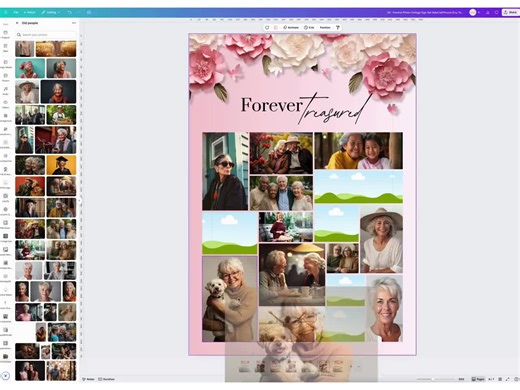This screenshot has height=390, width=520.
Task: Open the pink background color swatch
Action: (276, 28)
